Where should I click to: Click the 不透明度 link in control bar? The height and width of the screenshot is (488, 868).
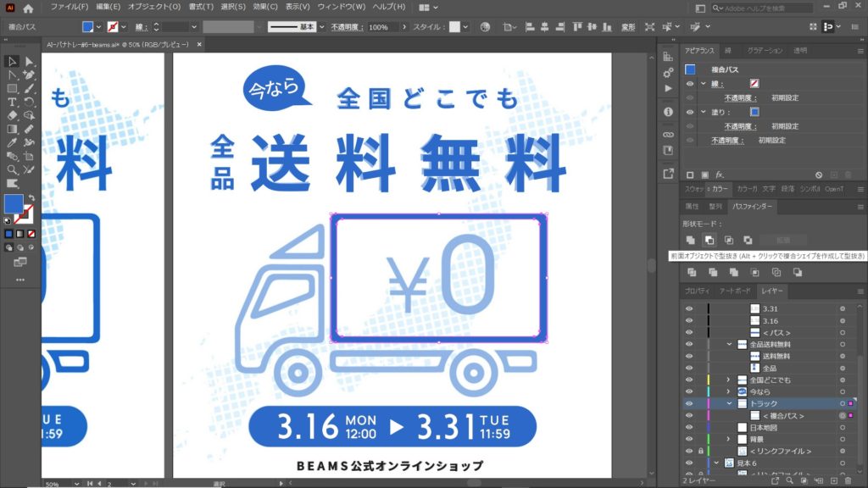coord(347,27)
